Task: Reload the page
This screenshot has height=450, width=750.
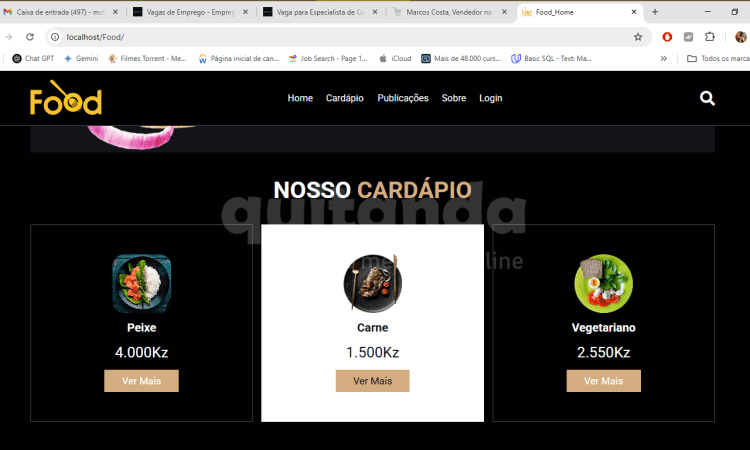Action: 30,37
